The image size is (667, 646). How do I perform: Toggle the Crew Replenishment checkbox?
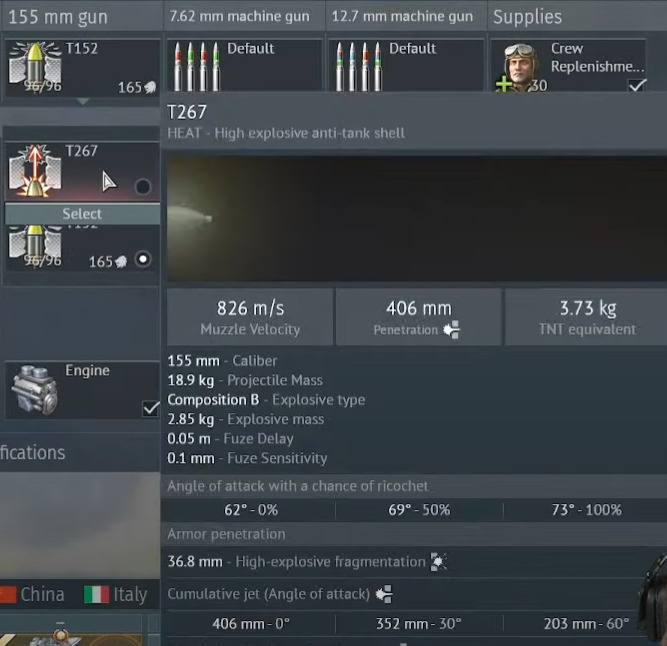point(637,85)
